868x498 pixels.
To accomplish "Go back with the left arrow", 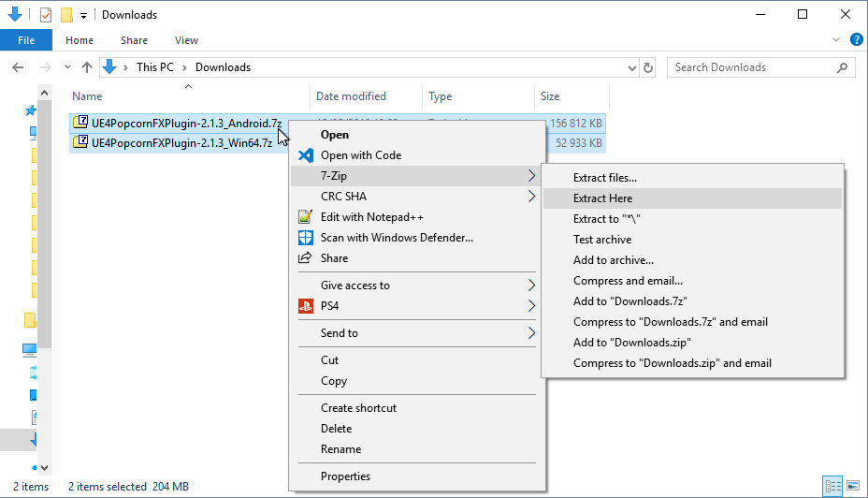I will tap(18, 67).
